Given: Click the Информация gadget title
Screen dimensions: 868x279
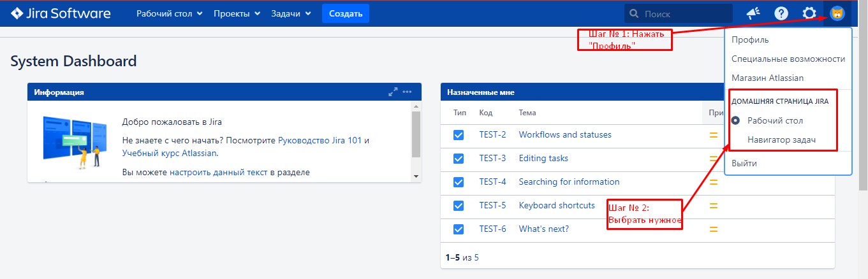Looking at the screenshot, I should pos(59,92).
